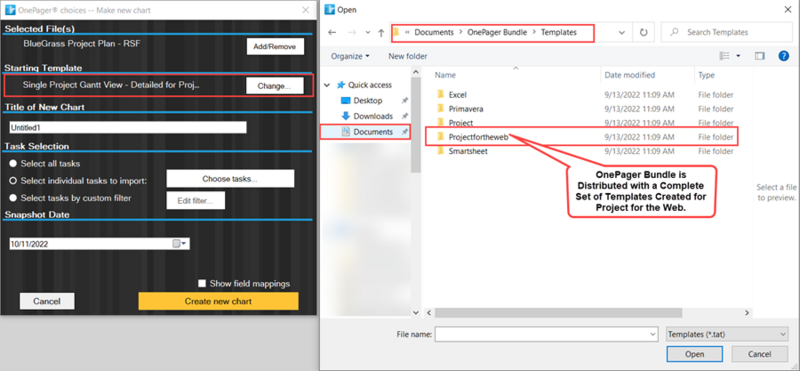
Task: Select Documents in the navigation pane
Action: click(373, 132)
